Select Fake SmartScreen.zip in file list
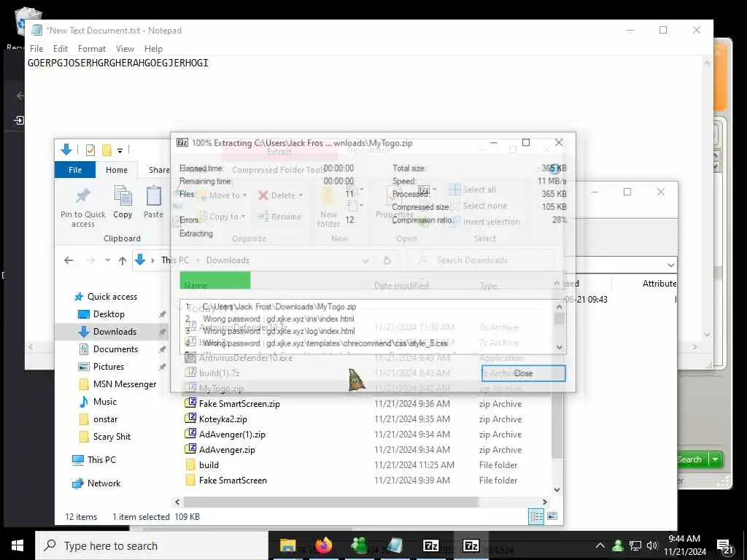747x560 pixels. click(239, 404)
